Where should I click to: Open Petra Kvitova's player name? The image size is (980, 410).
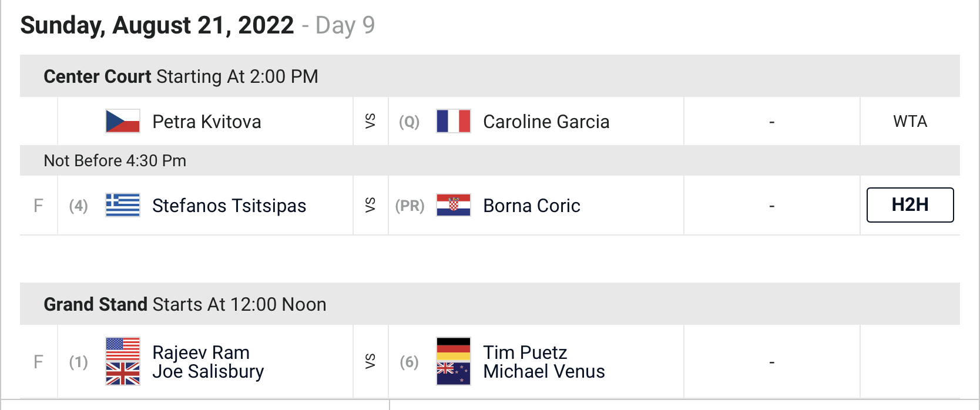click(x=207, y=122)
